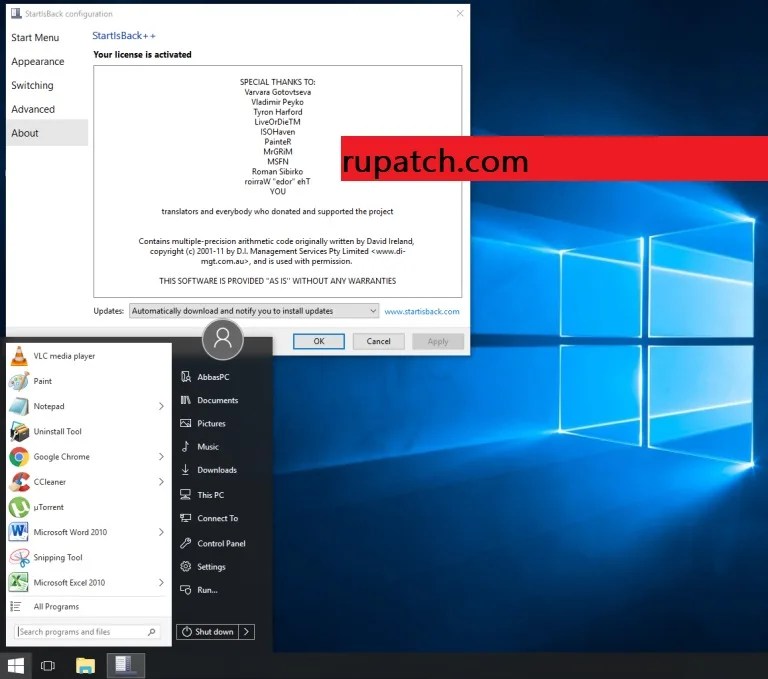Viewport: 768px width, 679px height.
Task: Switch to the Start Menu section
Action: 35,38
